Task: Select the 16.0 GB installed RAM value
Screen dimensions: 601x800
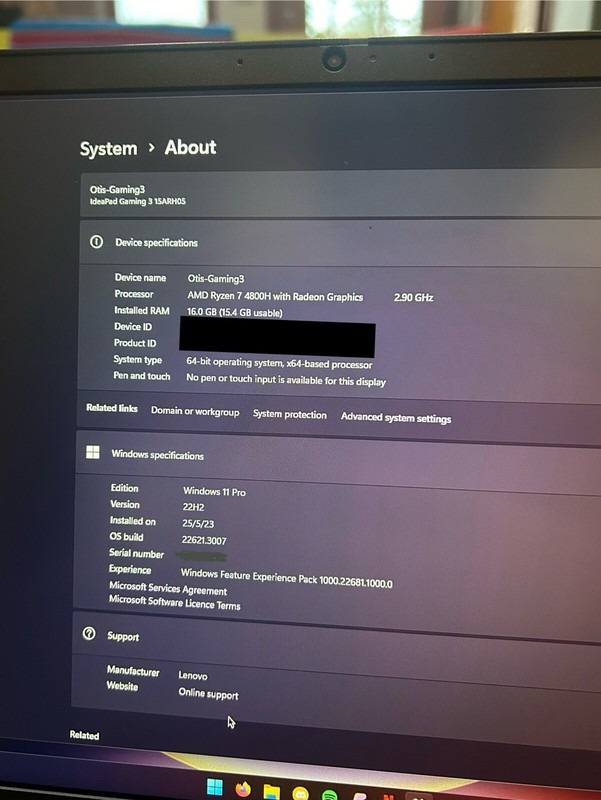Action: [234, 312]
